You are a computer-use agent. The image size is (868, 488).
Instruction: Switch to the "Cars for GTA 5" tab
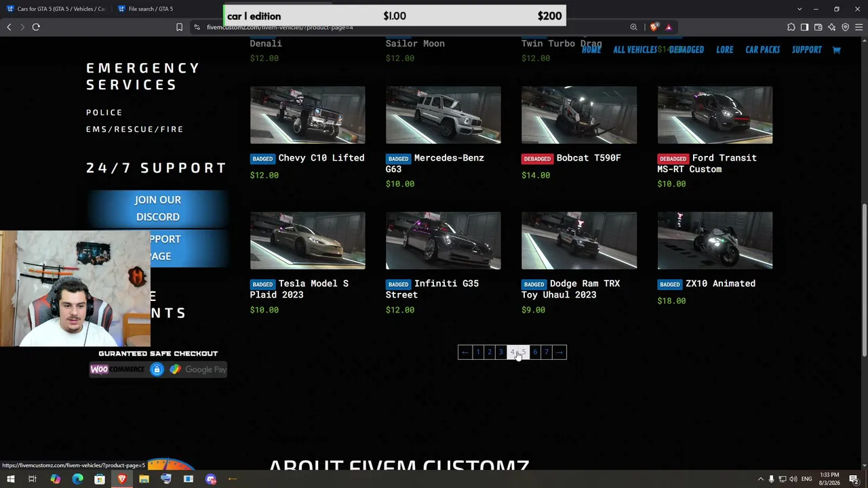(x=56, y=9)
